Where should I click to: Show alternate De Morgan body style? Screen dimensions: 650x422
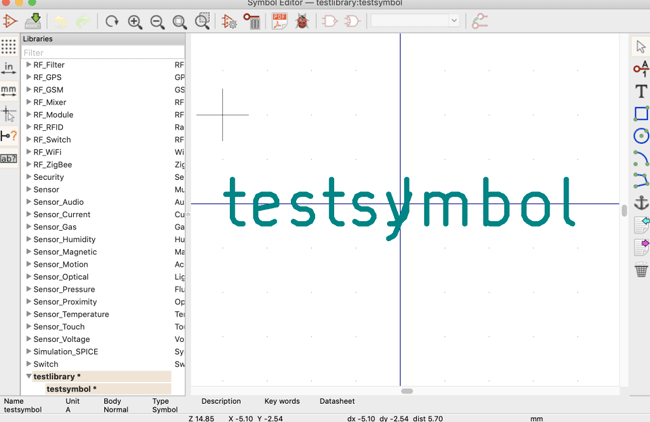pyautogui.click(x=352, y=21)
